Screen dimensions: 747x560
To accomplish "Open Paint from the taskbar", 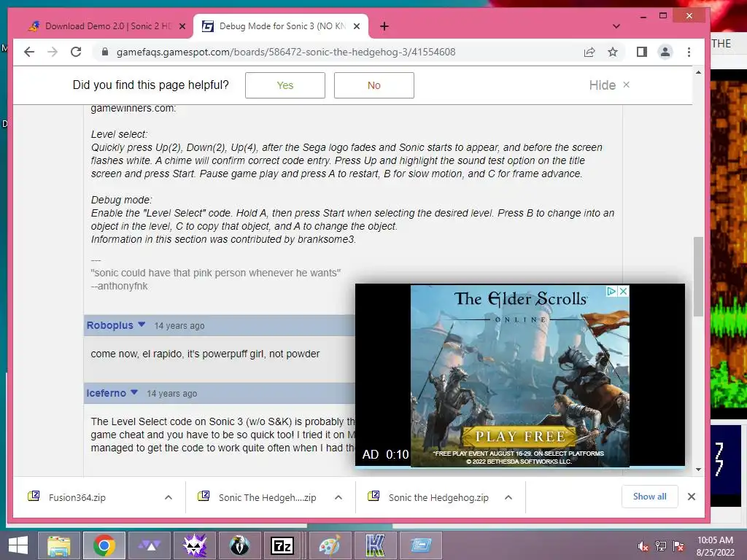I will pyautogui.click(x=330, y=545).
